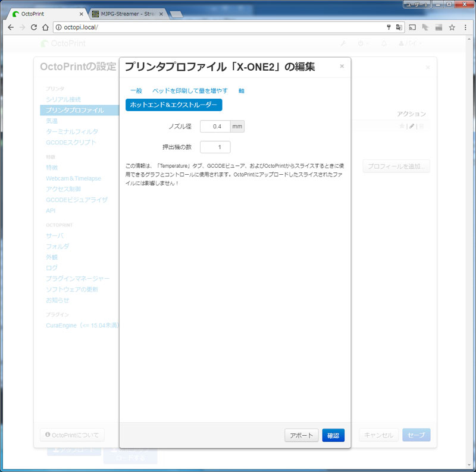Click the trash delete icon in アクション column
The height and width of the screenshot is (472, 476).
pyautogui.click(x=421, y=126)
